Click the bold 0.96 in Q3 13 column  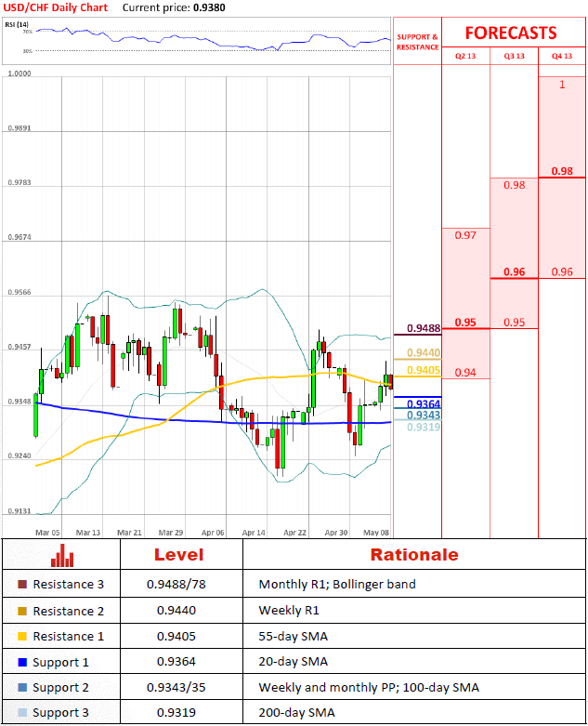point(515,271)
